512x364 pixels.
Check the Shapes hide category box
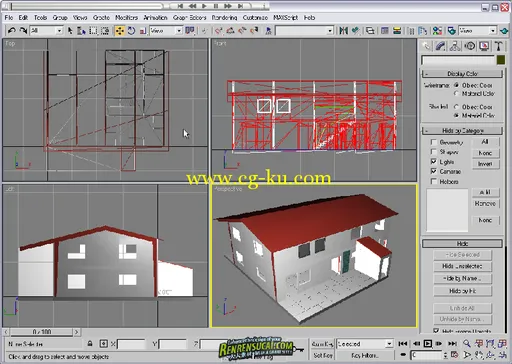(x=434, y=152)
